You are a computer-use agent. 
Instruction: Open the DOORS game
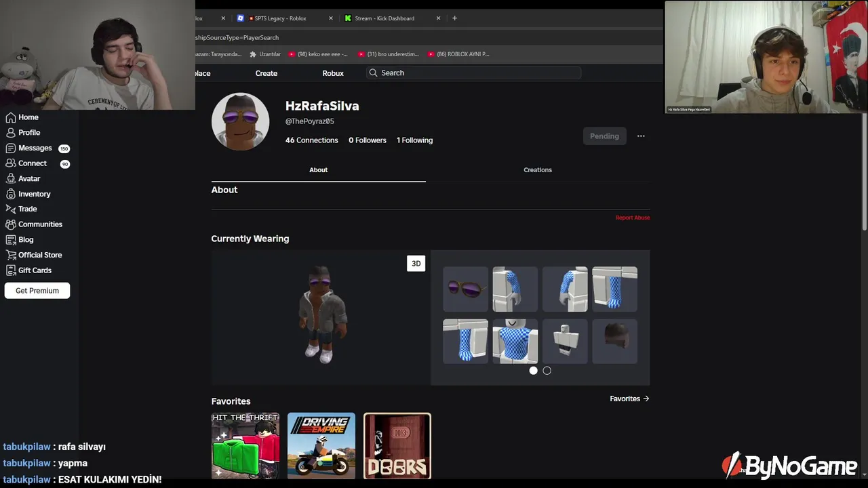(397, 446)
